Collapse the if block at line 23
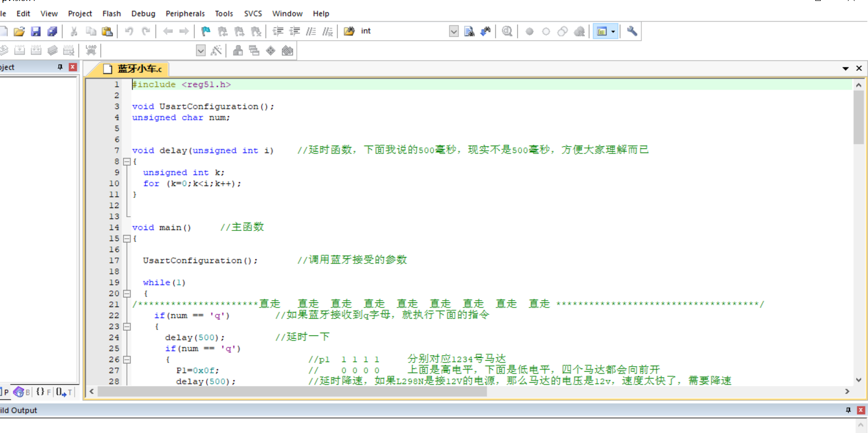The height and width of the screenshot is (433, 868). [x=127, y=327]
